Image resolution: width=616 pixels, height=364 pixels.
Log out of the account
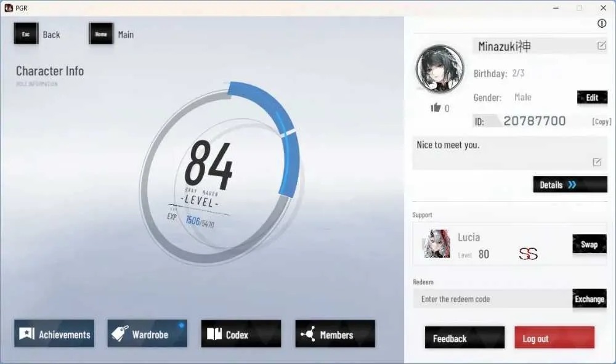tap(554, 338)
